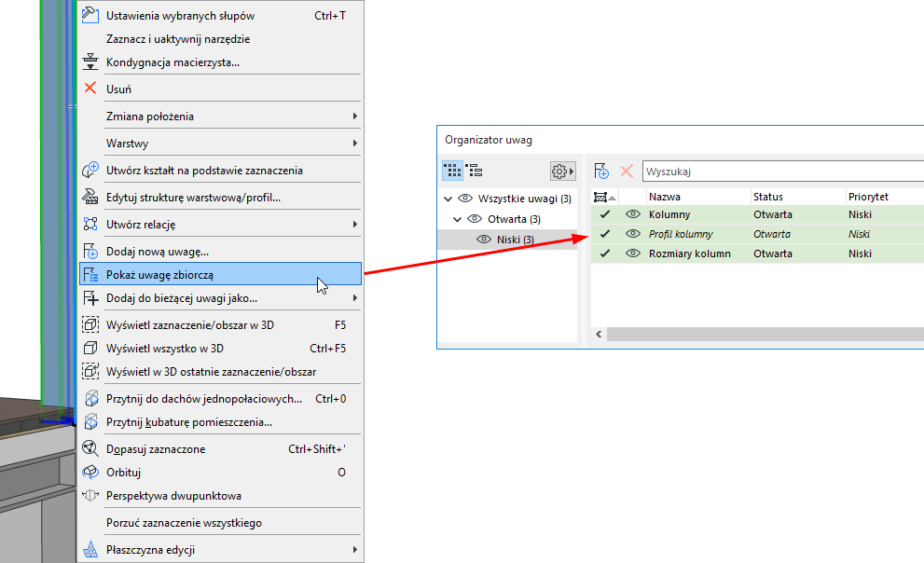The width and height of the screenshot is (924, 563).
Task: Click the relation icon next to Utwórz relację
Action: click(x=90, y=224)
